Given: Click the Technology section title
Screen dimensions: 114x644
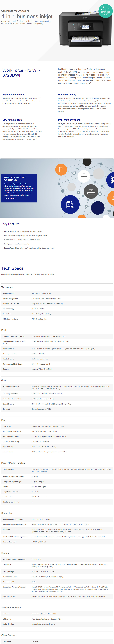Looking at the screenshot, I should 7,287.
